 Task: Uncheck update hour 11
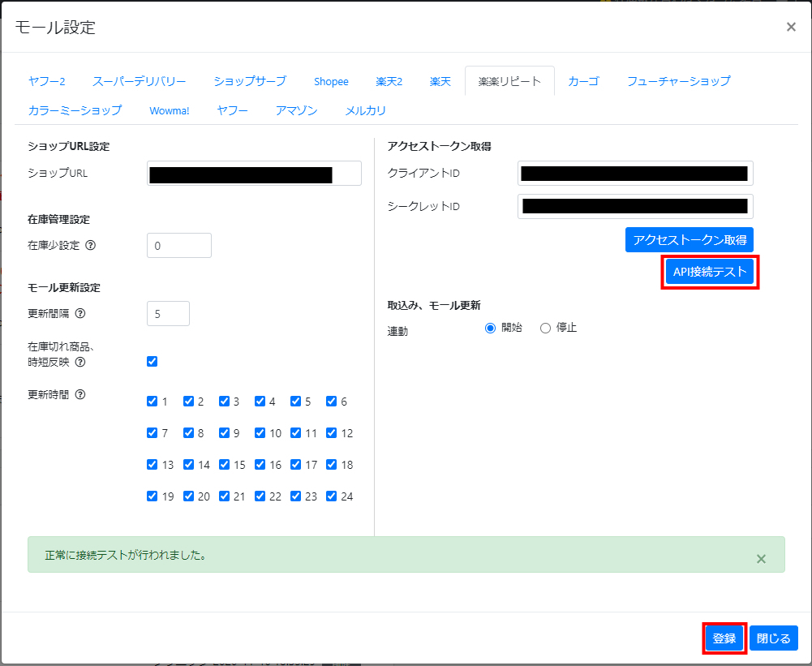coord(296,433)
